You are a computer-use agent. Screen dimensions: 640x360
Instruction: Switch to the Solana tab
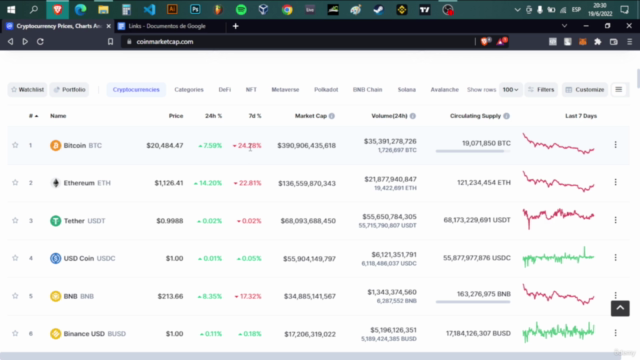pos(407,89)
